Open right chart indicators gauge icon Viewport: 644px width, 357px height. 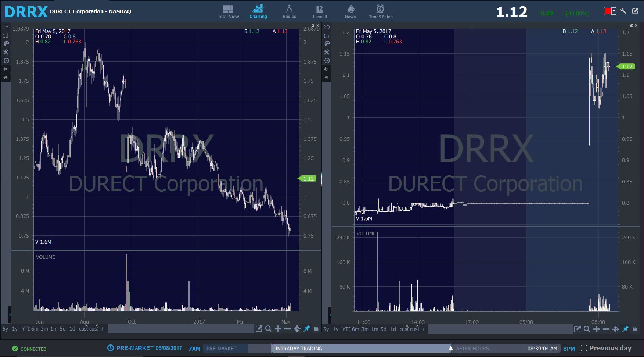coord(327,61)
